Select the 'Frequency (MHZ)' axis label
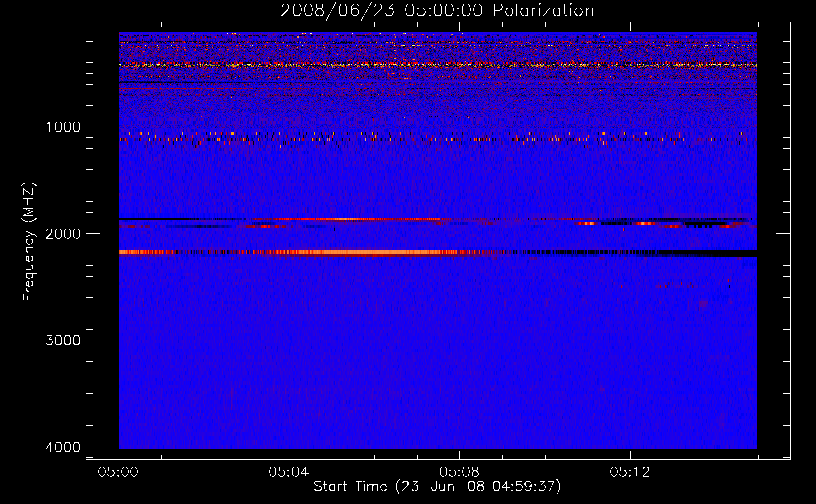Screen dimensions: 816x504 coord(29,242)
